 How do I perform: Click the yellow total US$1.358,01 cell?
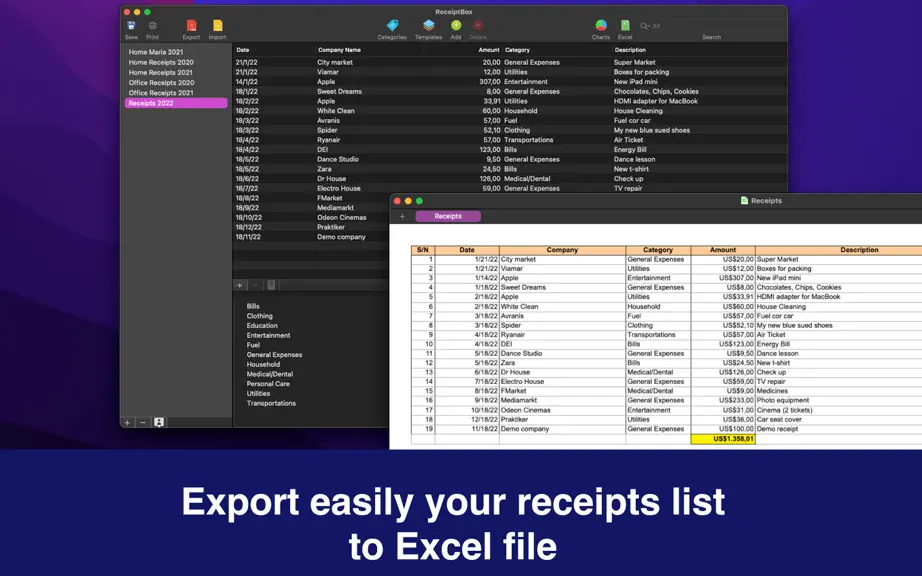(x=723, y=438)
